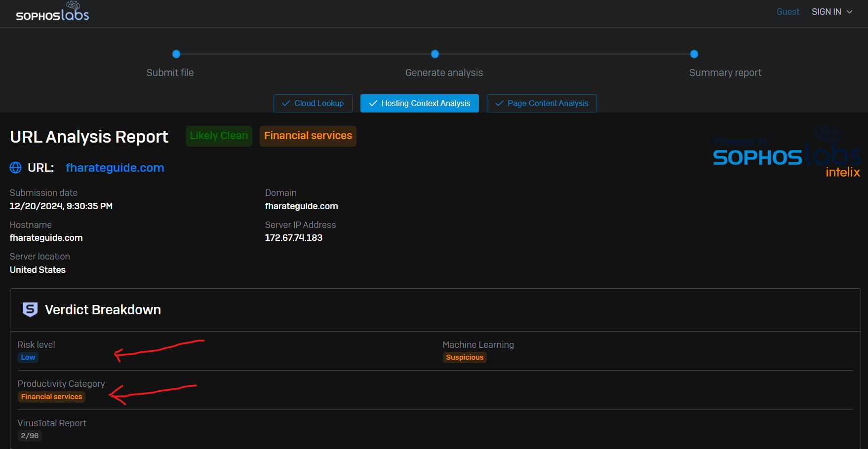Select the Summary report step label
Viewport: 868px width, 449px height.
coord(725,73)
